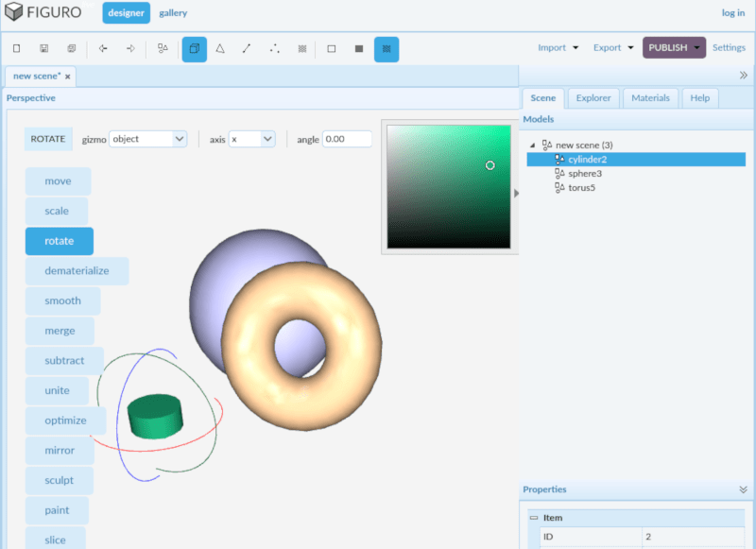This screenshot has width=756, height=549.
Task: Select the line drawing mode icon
Action: tap(247, 48)
